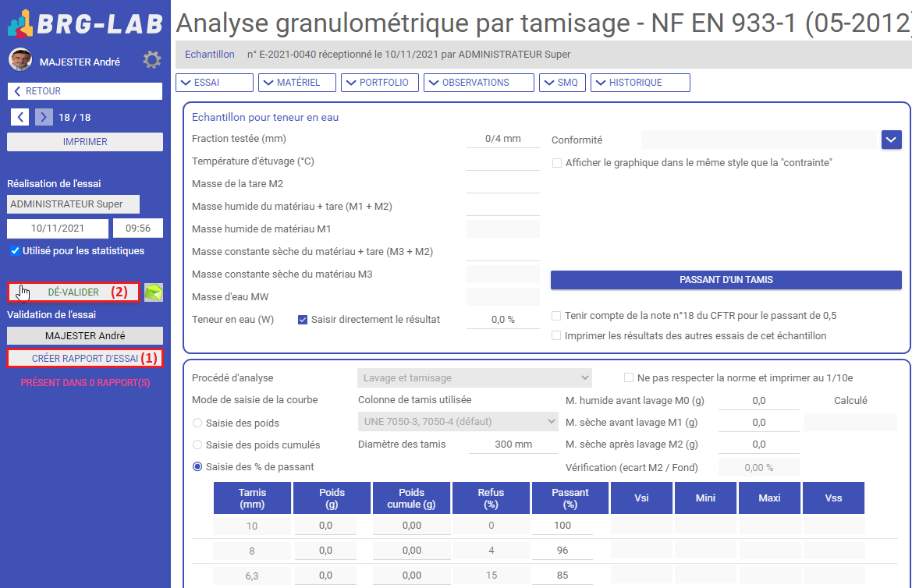Click ADMINISTRATEUR Super operator field

[x=73, y=204]
